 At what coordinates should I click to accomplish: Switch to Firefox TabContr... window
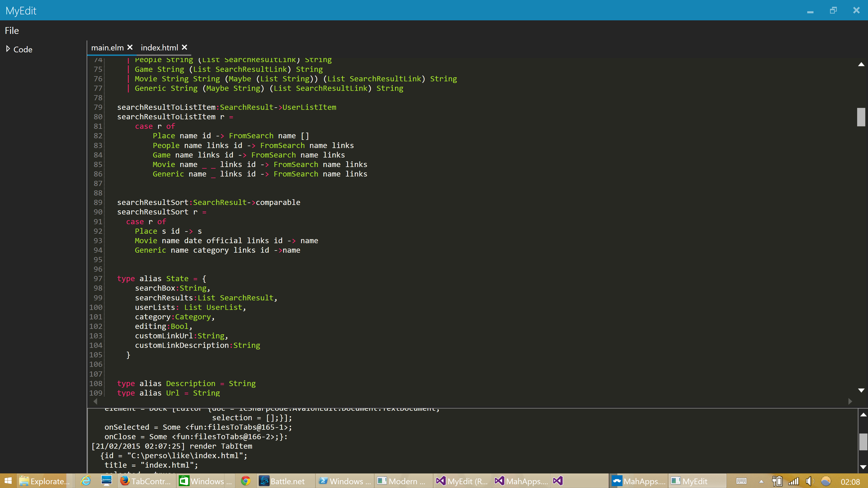(x=146, y=481)
